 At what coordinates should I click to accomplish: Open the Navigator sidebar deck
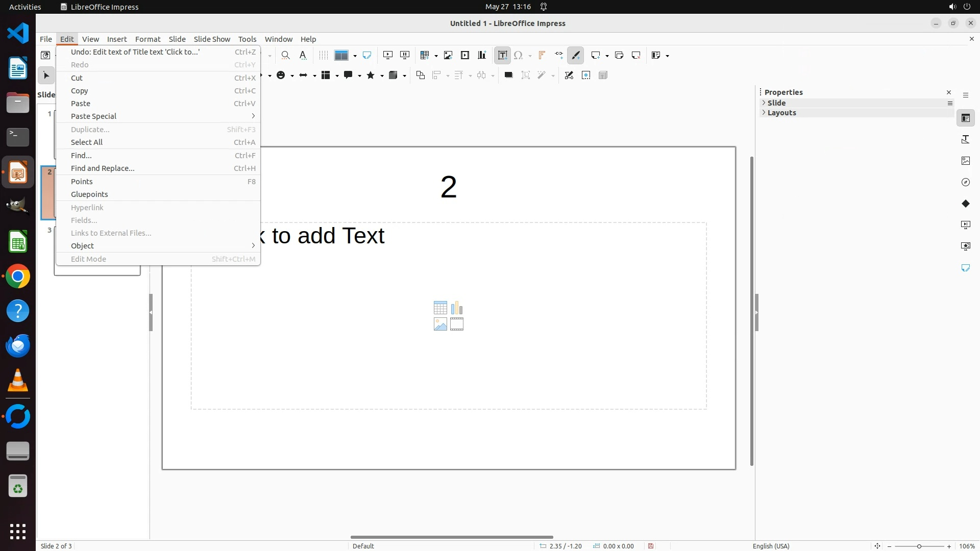tap(965, 182)
